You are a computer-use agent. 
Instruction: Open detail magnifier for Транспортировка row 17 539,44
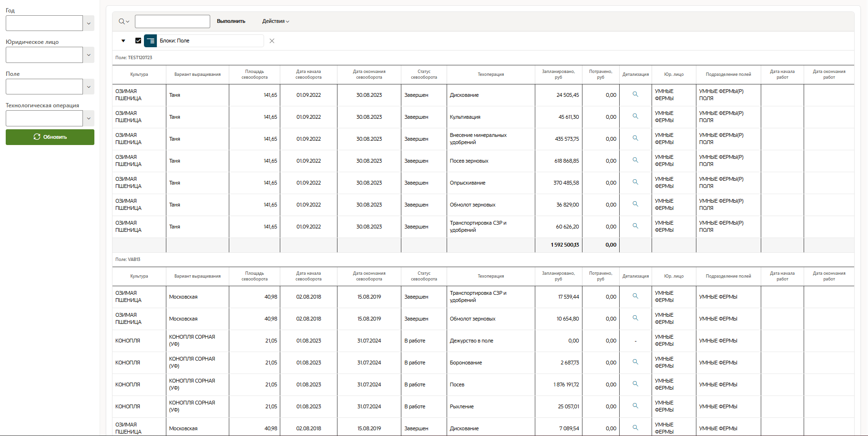click(x=635, y=296)
